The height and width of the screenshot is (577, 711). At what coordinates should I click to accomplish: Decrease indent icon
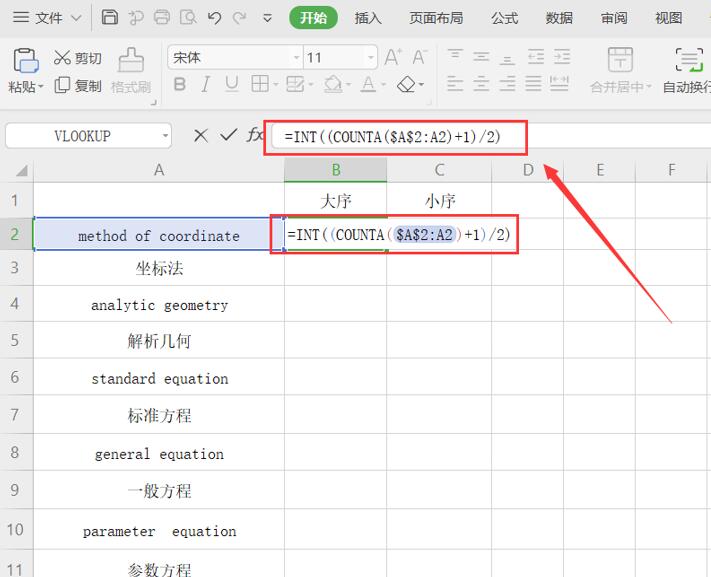coord(536,57)
